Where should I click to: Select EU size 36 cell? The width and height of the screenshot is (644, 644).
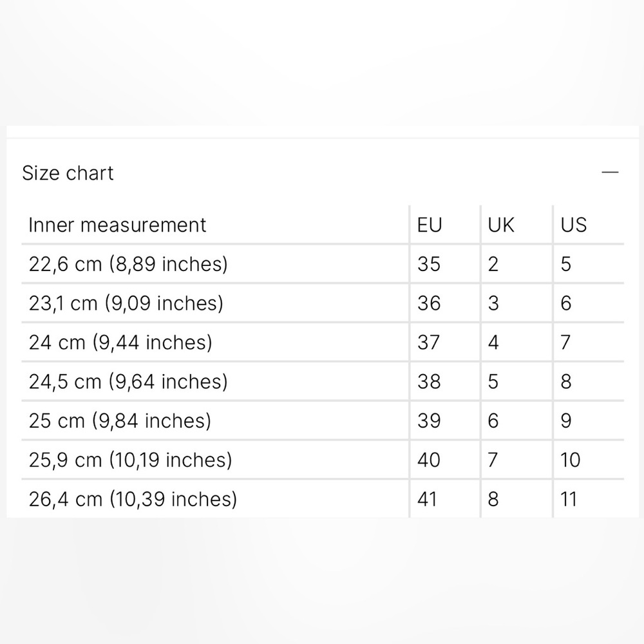pos(429,303)
